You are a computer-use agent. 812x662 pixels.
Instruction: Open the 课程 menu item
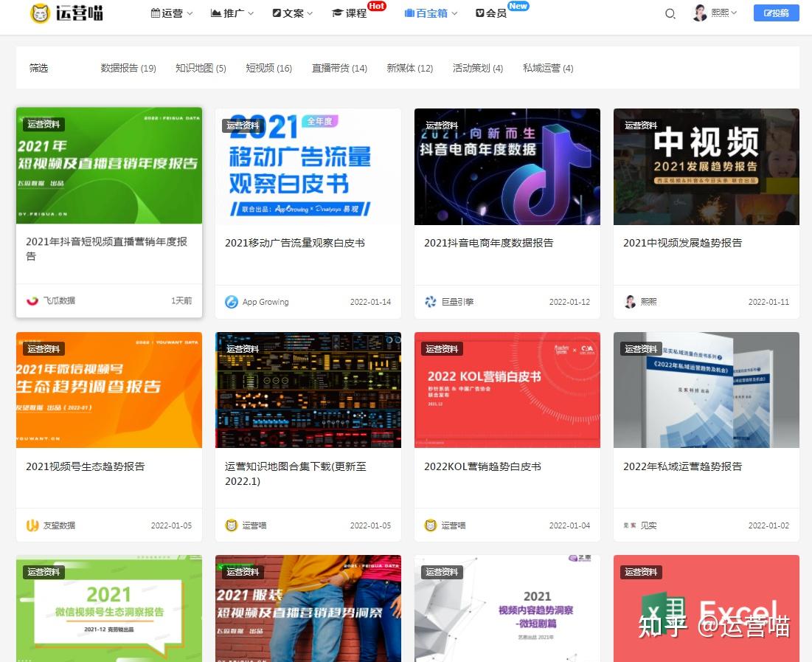click(x=350, y=13)
